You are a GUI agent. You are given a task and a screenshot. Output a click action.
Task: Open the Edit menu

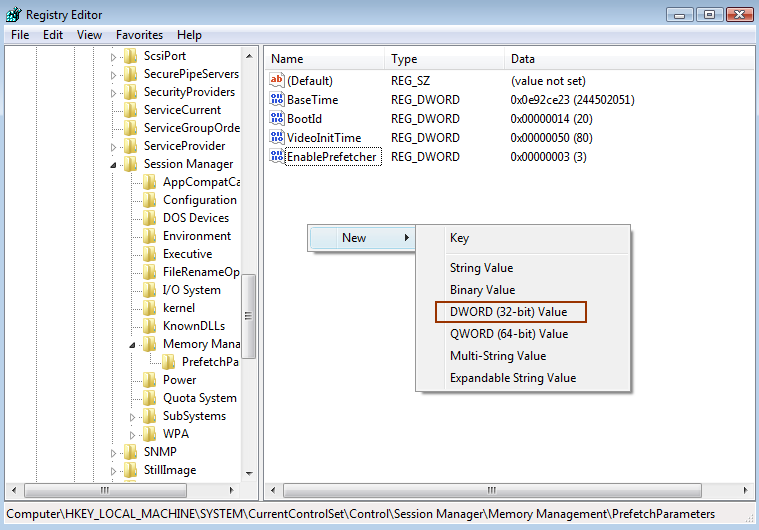click(53, 35)
